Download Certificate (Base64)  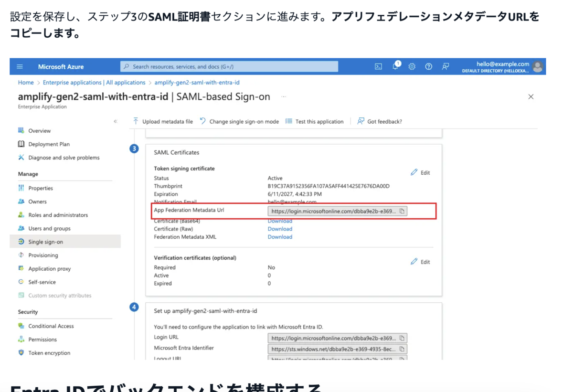click(280, 221)
